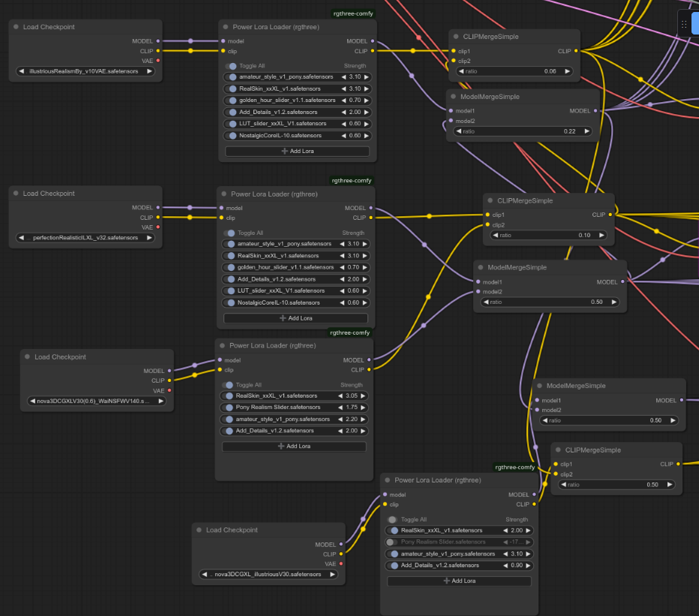Click collapse dot on nova3DCGXL_illustriousV30 Load Checkpoint node
Screen dimensions: 699x616
[199, 530]
